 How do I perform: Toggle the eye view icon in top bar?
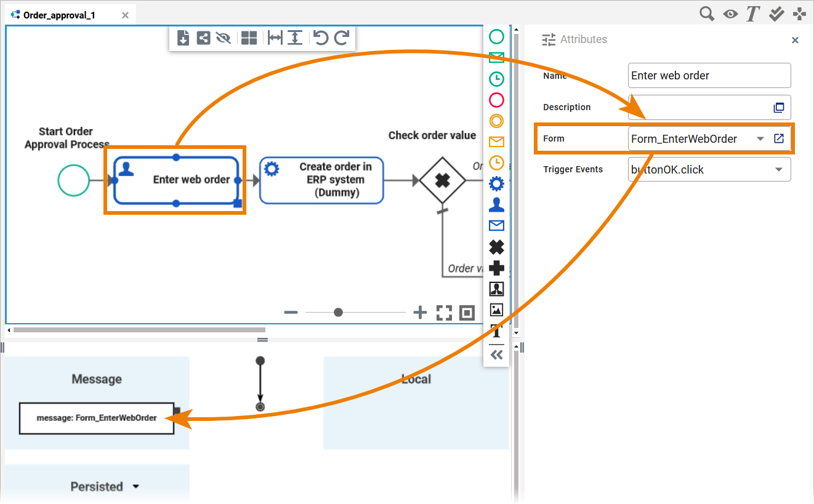pos(731,14)
